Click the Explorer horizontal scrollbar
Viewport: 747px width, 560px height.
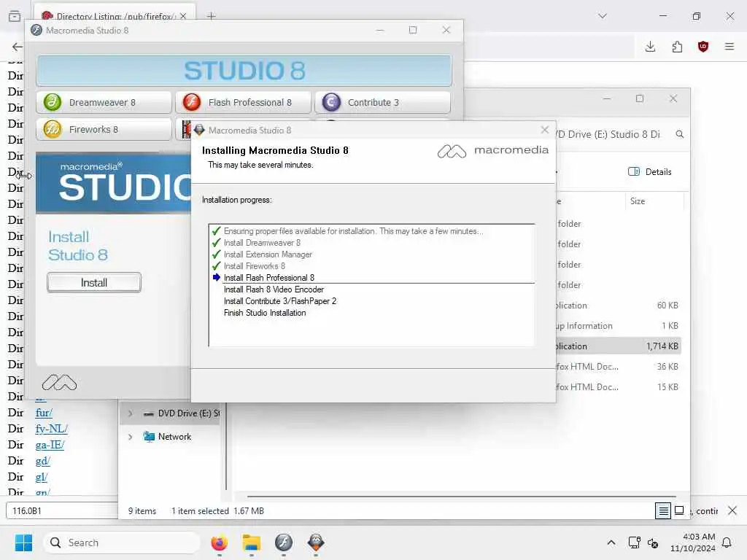(x=461, y=496)
